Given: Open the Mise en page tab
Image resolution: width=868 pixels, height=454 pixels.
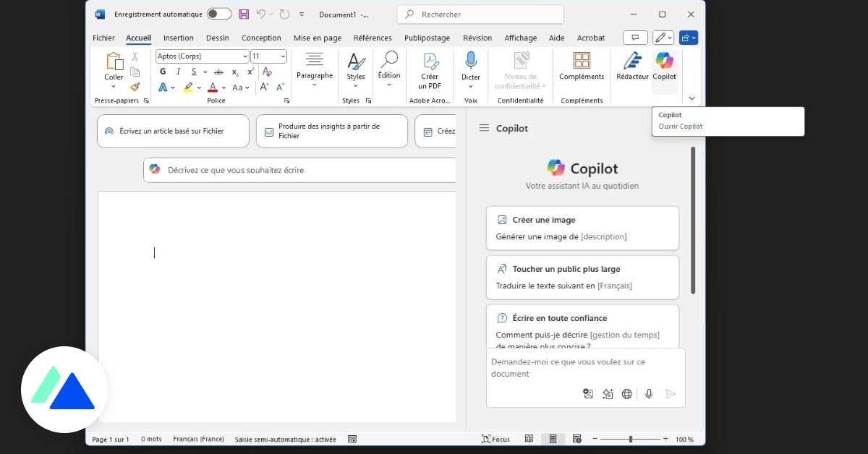Looking at the screenshot, I should [317, 38].
